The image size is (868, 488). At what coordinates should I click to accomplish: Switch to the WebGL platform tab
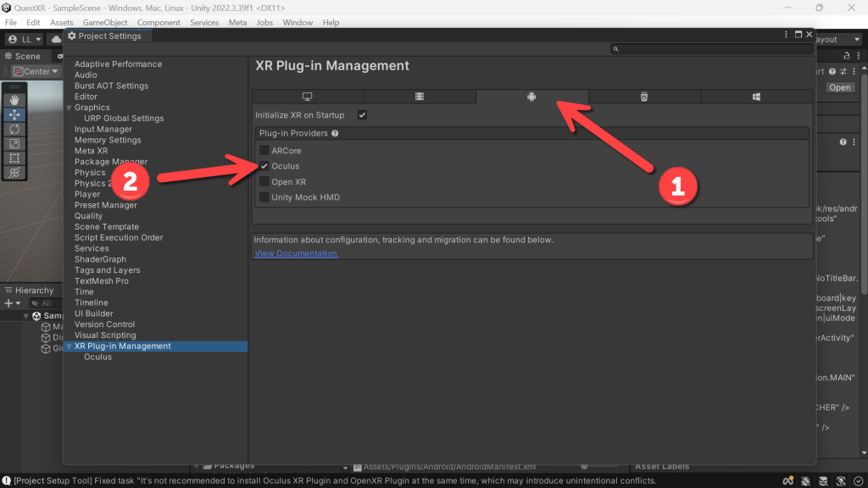click(x=644, y=97)
